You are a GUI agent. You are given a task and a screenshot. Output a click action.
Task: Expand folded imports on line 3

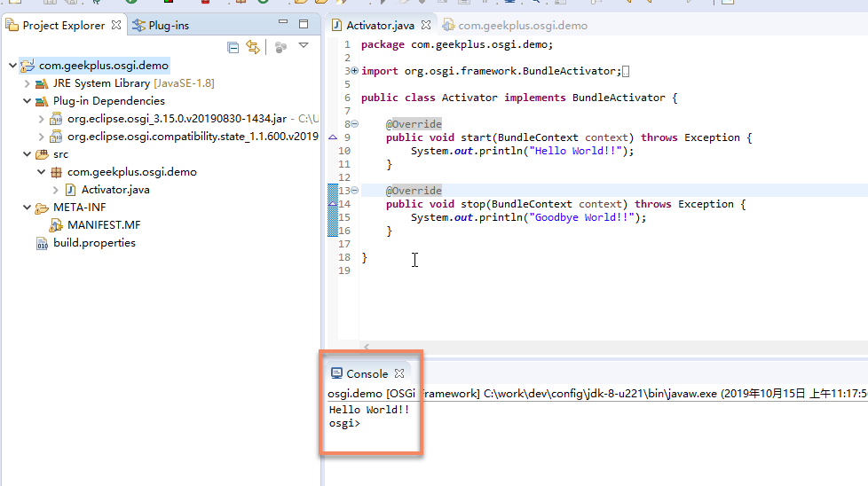(354, 71)
